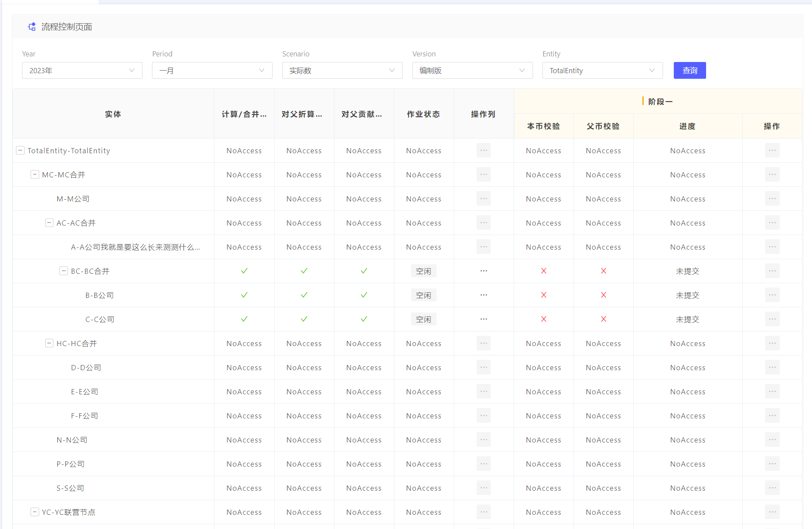Click the 作业状态 column header

424,114
